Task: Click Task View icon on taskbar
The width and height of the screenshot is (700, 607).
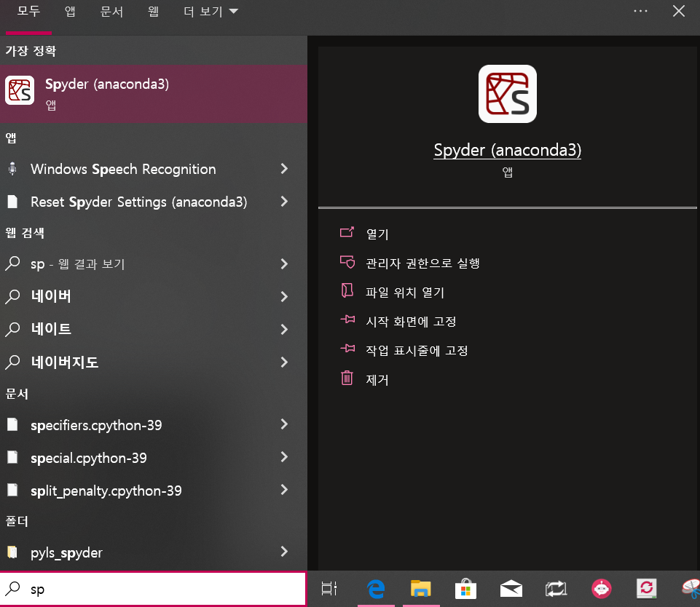Action: tap(329, 589)
